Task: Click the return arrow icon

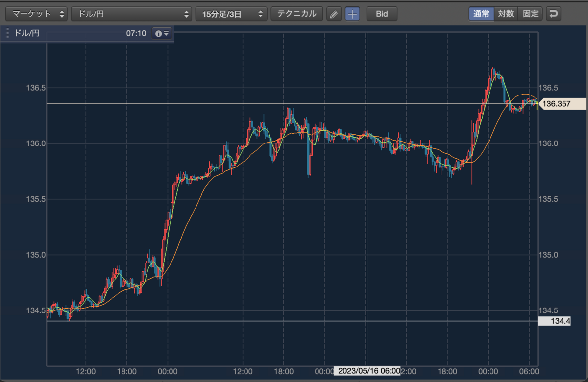Action: [553, 14]
